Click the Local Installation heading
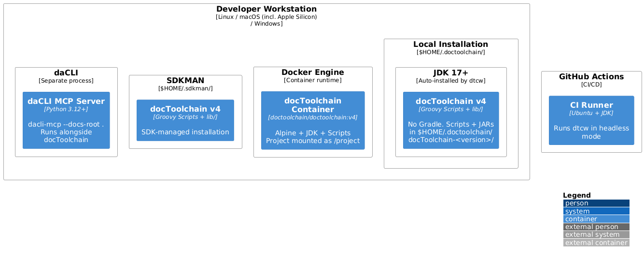This screenshot has width=644, height=259. pos(451,44)
